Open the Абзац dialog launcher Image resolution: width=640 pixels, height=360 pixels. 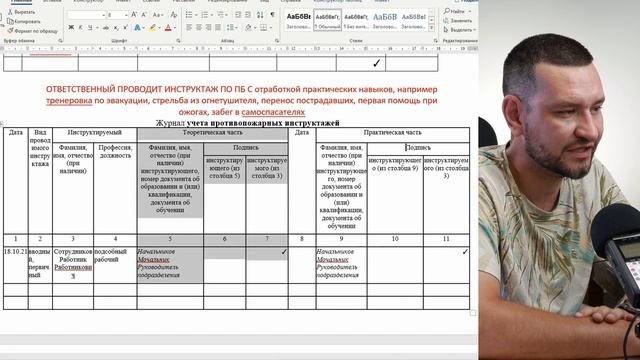point(277,41)
